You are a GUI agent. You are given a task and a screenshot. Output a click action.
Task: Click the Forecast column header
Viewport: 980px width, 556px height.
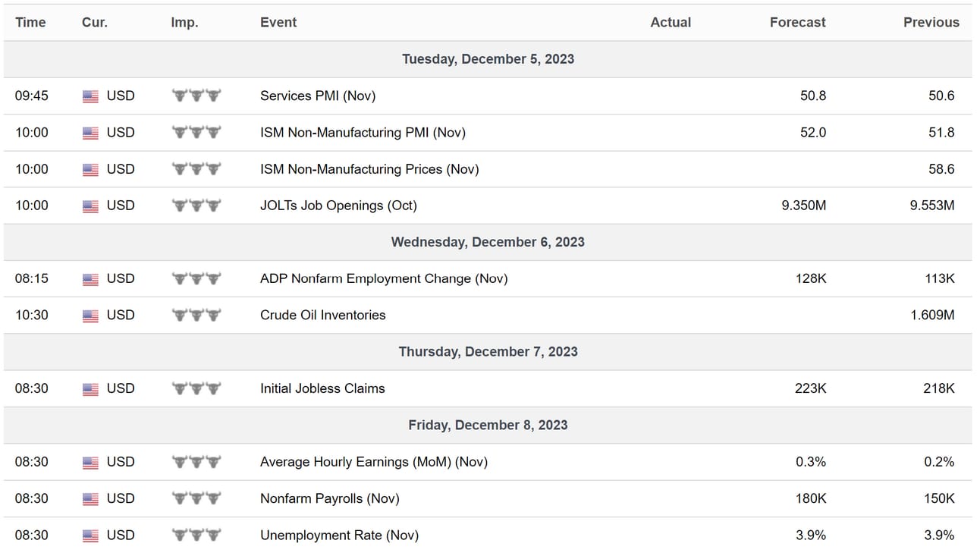(797, 22)
